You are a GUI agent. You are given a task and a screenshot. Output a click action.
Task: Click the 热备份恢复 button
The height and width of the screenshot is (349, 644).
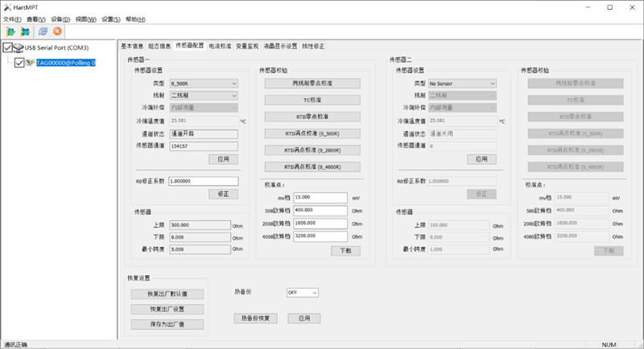(255, 318)
